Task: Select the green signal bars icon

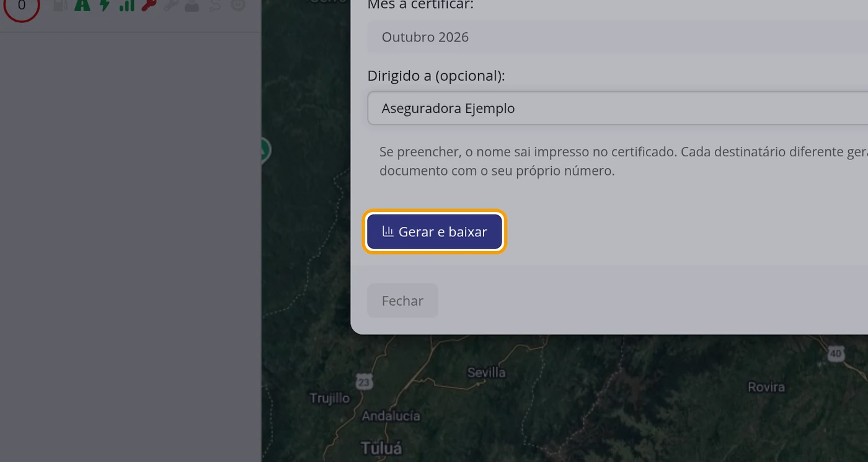Action: [x=126, y=5]
